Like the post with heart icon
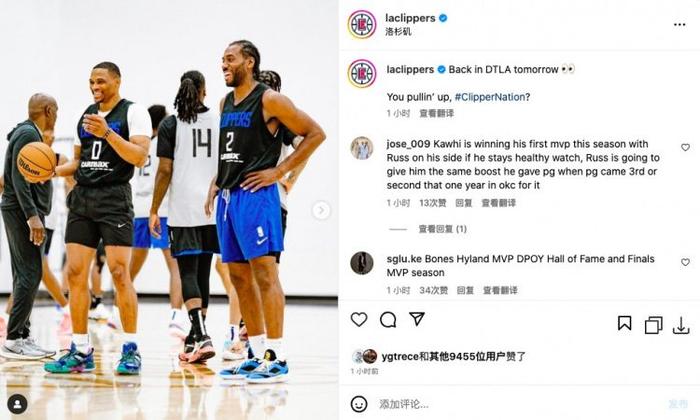This screenshot has width=700, height=420. (x=359, y=320)
